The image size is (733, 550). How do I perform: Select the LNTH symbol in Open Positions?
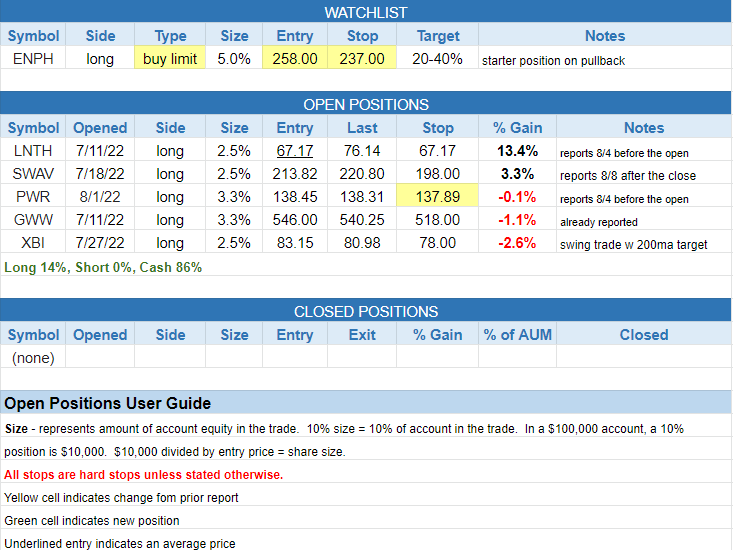(33, 151)
